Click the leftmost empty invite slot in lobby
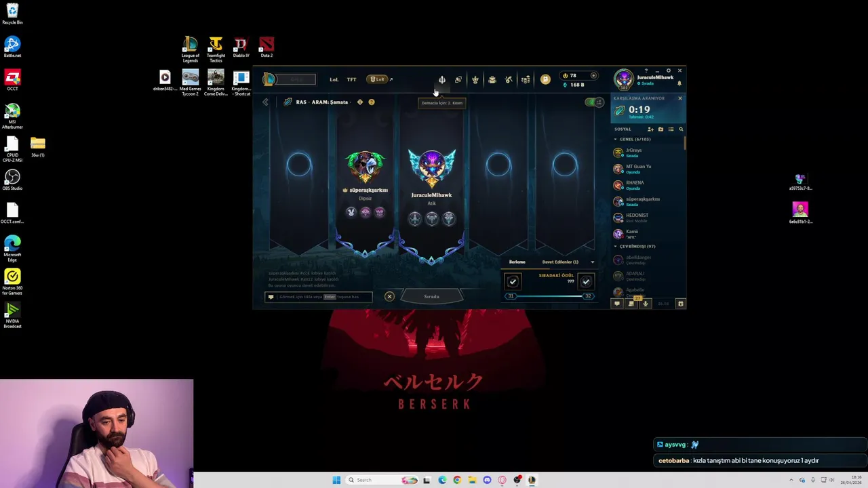The height and width of the screenshot is (488, 868). [x=299, y=165]
